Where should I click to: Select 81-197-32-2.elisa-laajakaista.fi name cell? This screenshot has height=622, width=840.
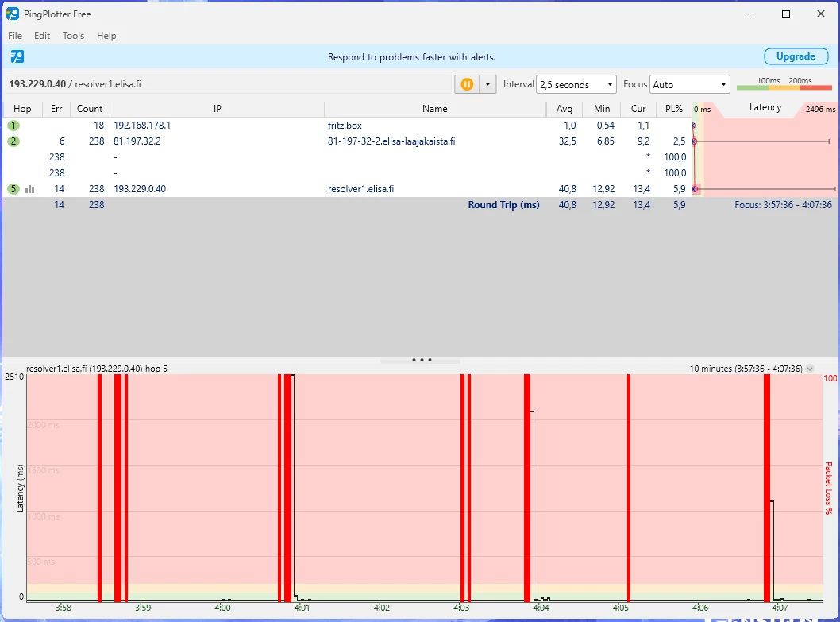coord(391,141)
